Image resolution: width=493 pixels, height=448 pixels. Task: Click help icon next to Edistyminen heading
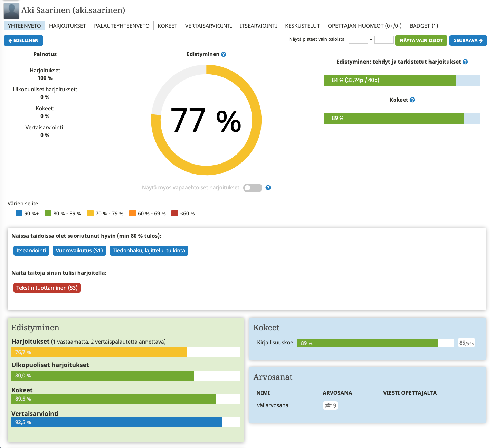pyautogui.click(x=224, y=54)
